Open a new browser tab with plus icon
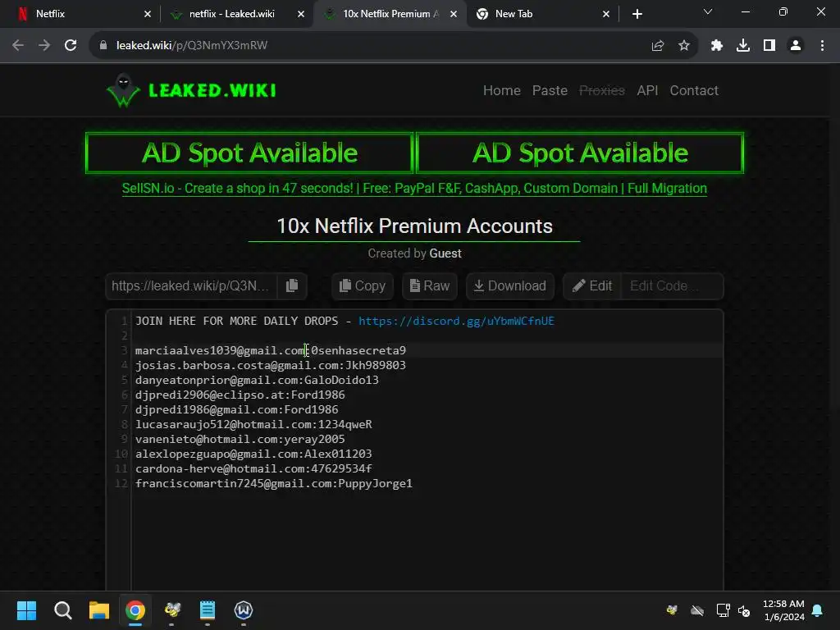 [637, 15]
